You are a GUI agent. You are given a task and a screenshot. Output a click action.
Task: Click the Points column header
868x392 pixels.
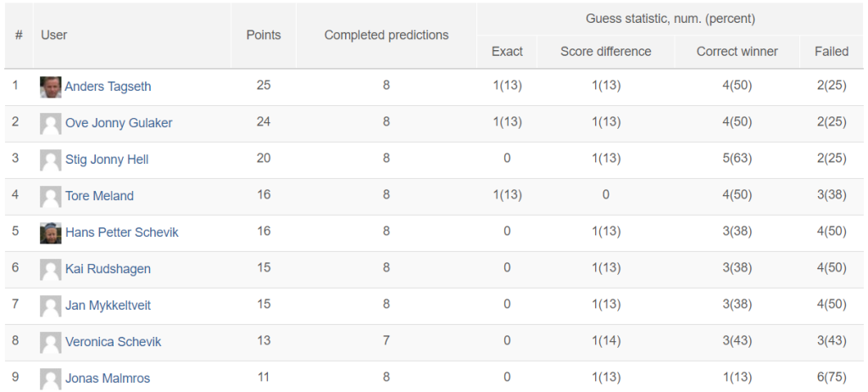click(264, 35)
